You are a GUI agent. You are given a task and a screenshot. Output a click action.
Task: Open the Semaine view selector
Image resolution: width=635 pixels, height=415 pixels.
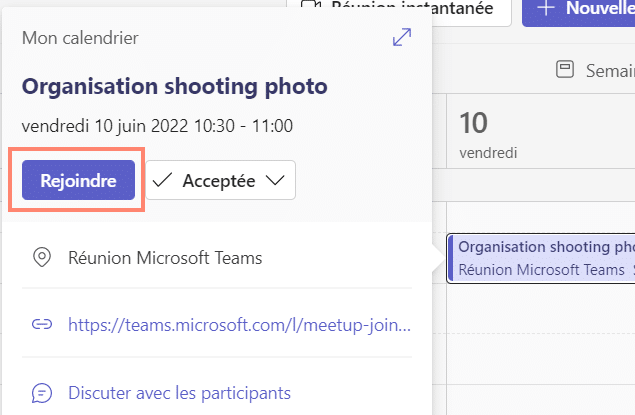click(x=595, y=70)
